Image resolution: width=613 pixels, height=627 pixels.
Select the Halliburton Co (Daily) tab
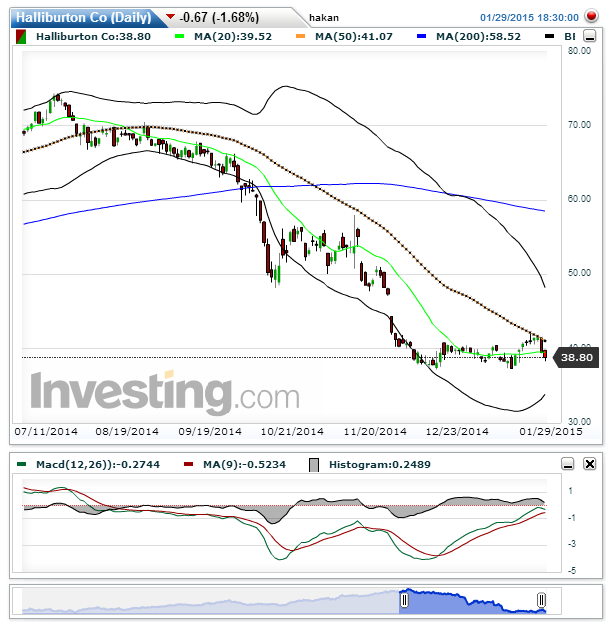tap(83, 18)
